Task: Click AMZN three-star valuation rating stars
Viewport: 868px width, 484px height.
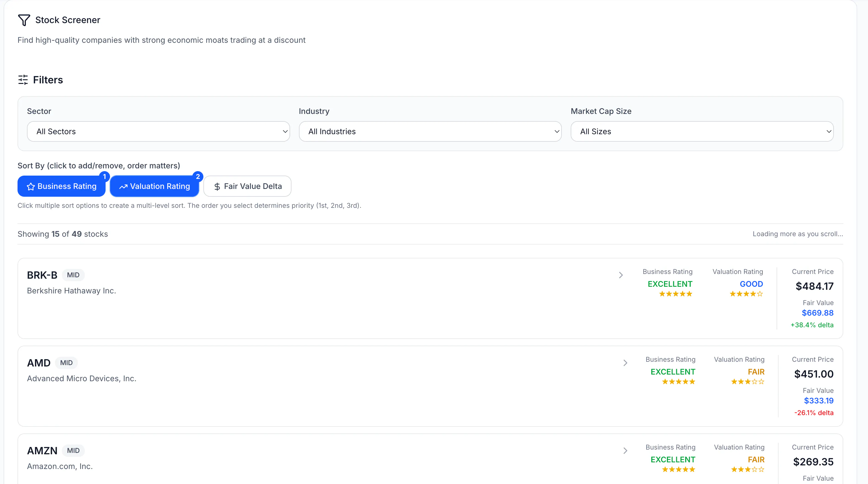Action: pyautogui.click(x=748, y=470)
